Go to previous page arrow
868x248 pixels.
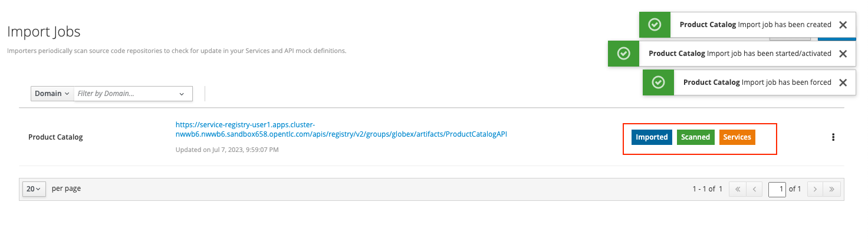coord(754,189)
